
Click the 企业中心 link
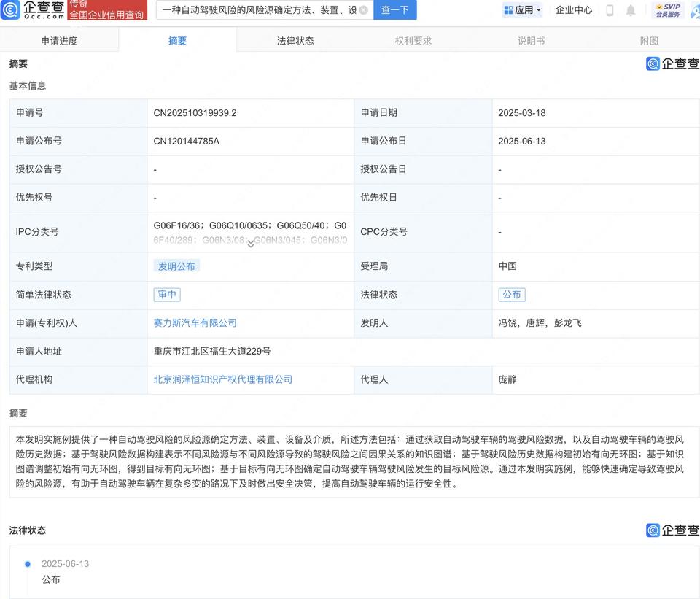pyautogui.click(x=574, y=10)
